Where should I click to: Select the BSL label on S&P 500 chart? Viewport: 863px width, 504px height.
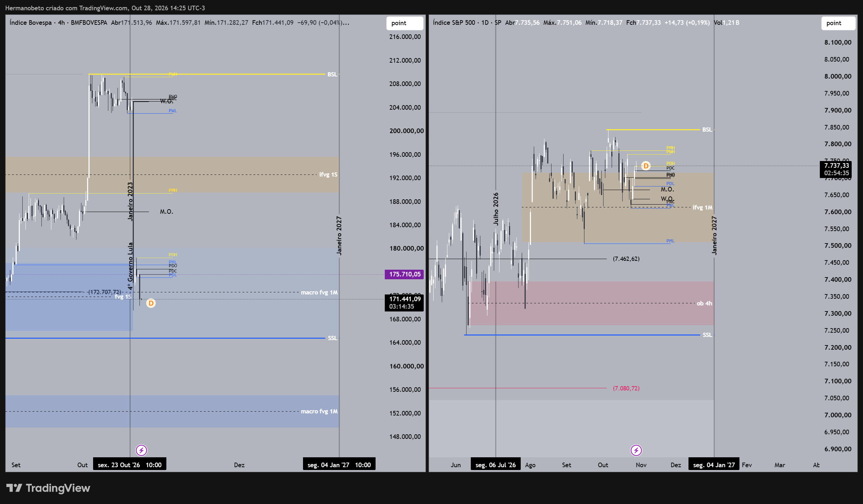click(x=707, y=130)
